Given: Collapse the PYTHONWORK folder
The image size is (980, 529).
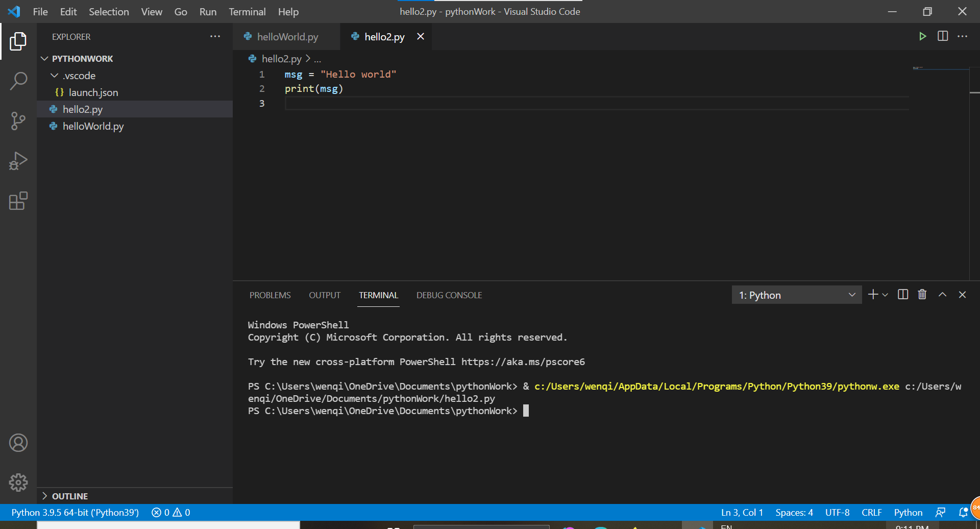Looking at the screenshot, I should pyautogui.click(x=44, y=58).
